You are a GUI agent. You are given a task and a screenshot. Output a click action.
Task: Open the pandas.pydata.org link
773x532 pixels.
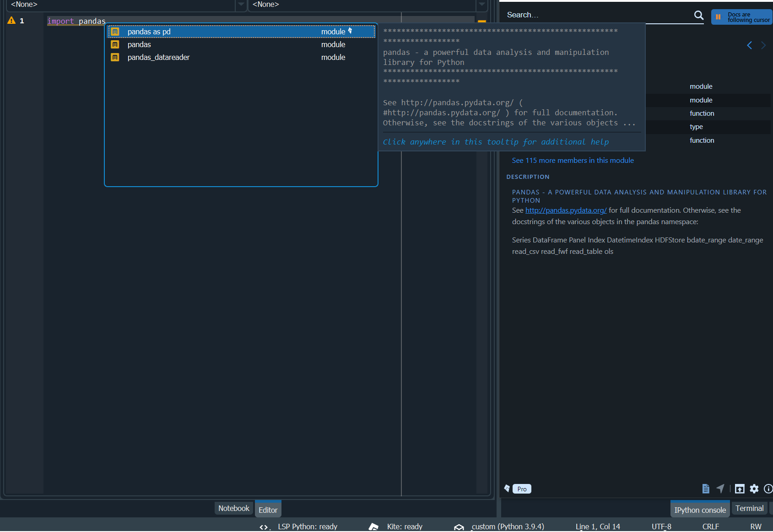point(566,210)
